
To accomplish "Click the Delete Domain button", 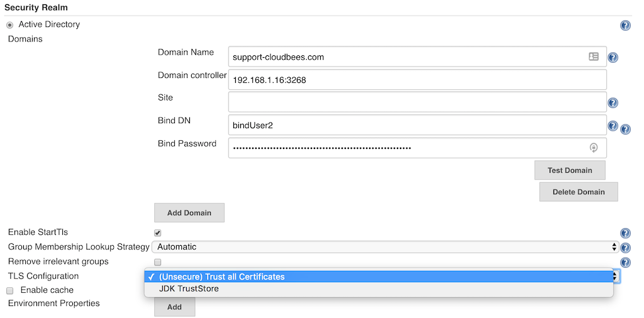I will click(x=579, y=192).
